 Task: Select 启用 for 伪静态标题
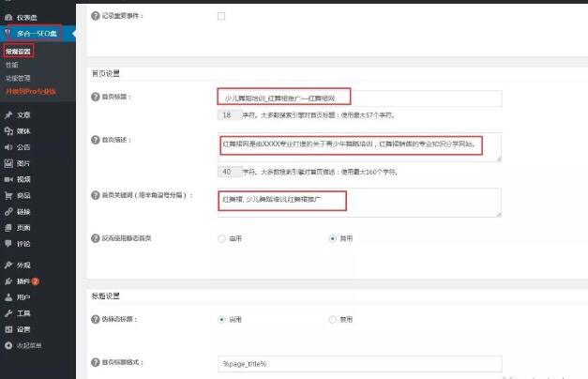tap(221, 319)
